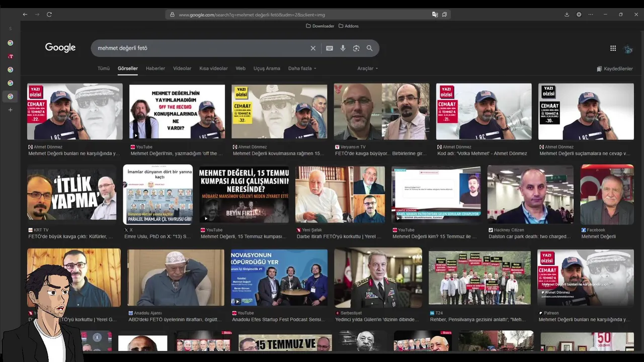Submit search with the magnifier icon
Screen dimensions: 644x362
tap(370, 48)
